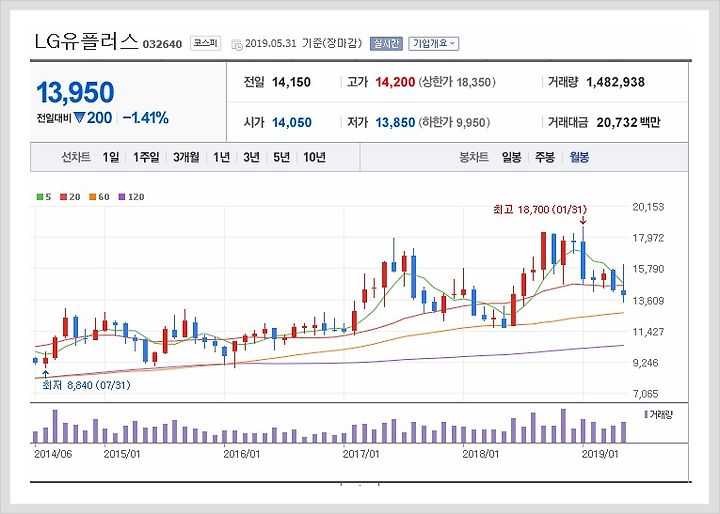The height and width of the screenshot is (514, 720).
Task: Click the 20,153 price axis label
Action: point(648,207)
